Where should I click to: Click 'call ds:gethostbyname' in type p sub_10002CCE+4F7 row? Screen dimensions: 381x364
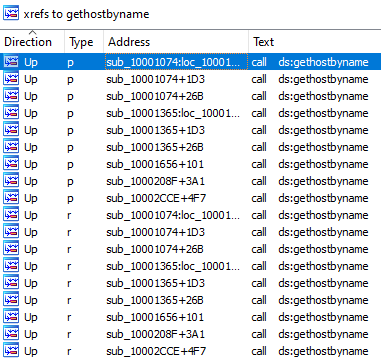(x=310, y=198)
